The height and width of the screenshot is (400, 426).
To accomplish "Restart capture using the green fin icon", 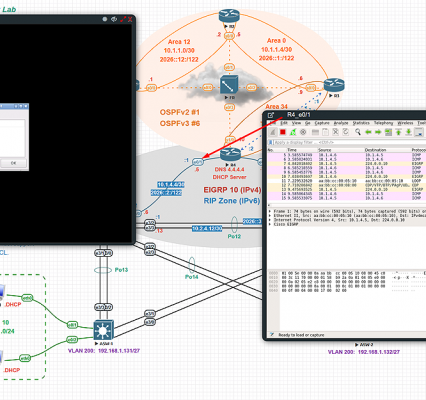I will pyautogui.click(x=293, y=132).
